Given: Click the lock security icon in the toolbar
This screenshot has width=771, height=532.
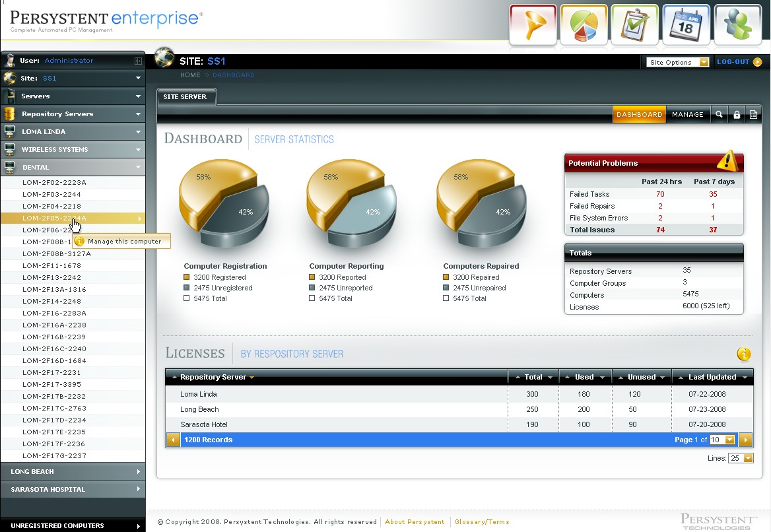Looking at the screenshot, I should tap(737, 114).
